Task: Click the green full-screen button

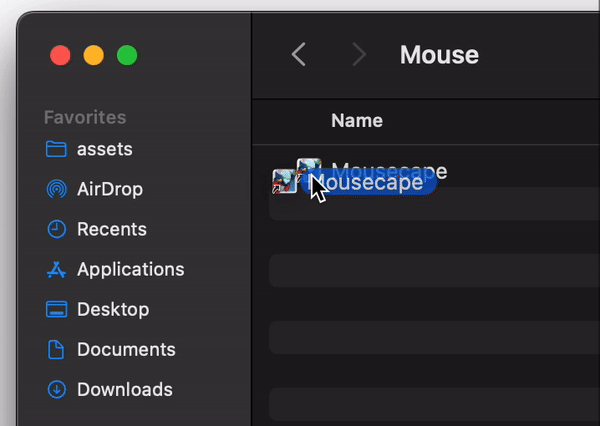Action: tap(127, 55)
